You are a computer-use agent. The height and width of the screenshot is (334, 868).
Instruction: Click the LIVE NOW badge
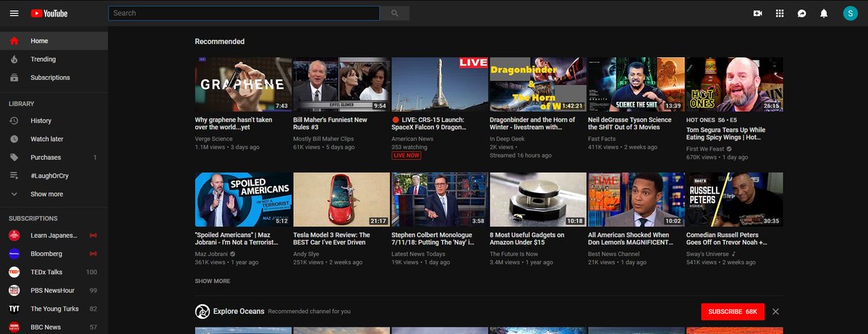pyautogui.click(x=406, y=155)
